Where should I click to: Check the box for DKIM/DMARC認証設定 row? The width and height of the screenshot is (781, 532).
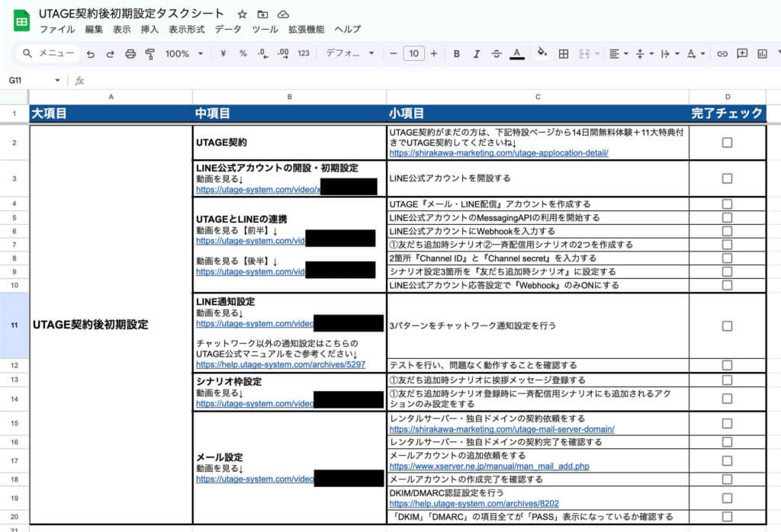tap(727, 498)
